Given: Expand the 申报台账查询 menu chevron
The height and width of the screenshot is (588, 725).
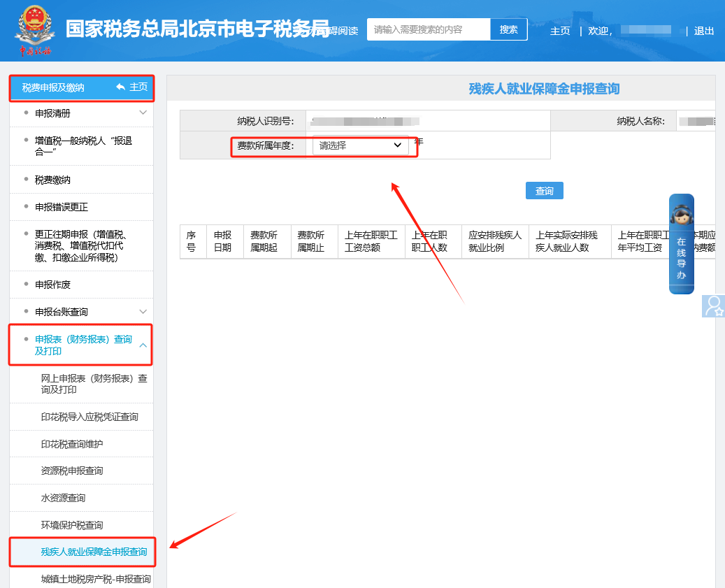Looking at the screenshot, I should (x=143, y=312).
